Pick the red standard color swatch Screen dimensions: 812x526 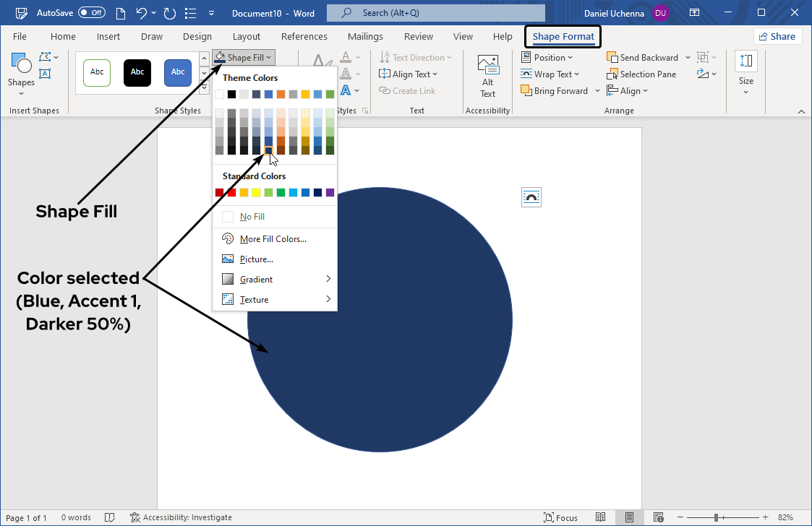(x=232, y=192)
